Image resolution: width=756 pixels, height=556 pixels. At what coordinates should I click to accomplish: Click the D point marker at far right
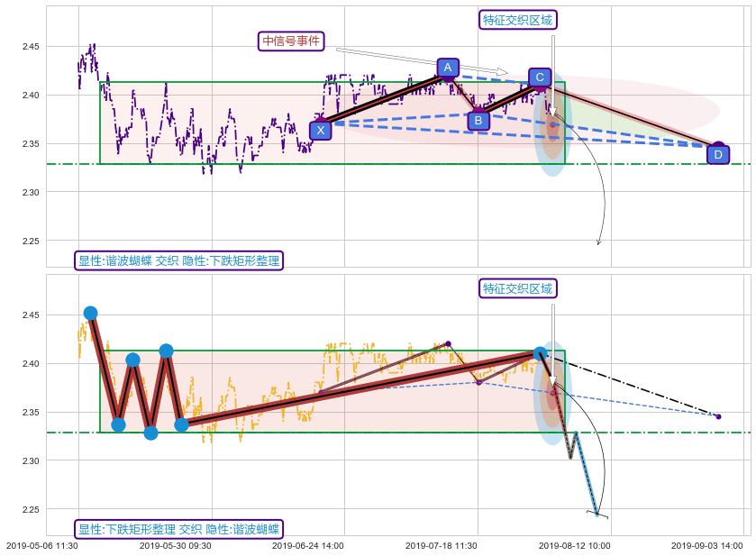717,154
